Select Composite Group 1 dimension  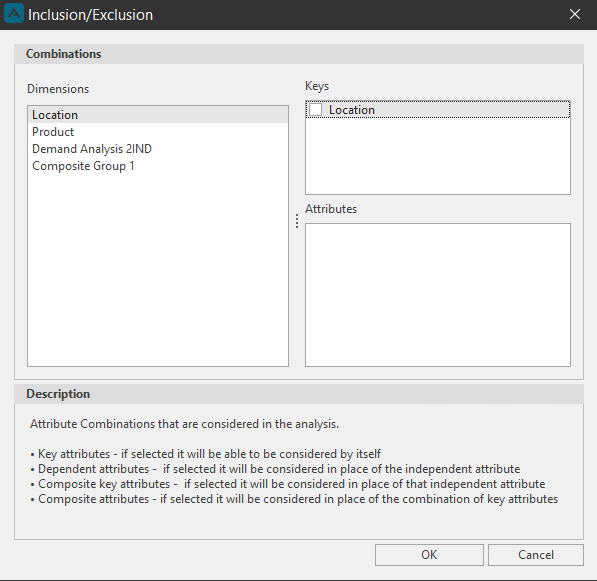tap(158, 166)
